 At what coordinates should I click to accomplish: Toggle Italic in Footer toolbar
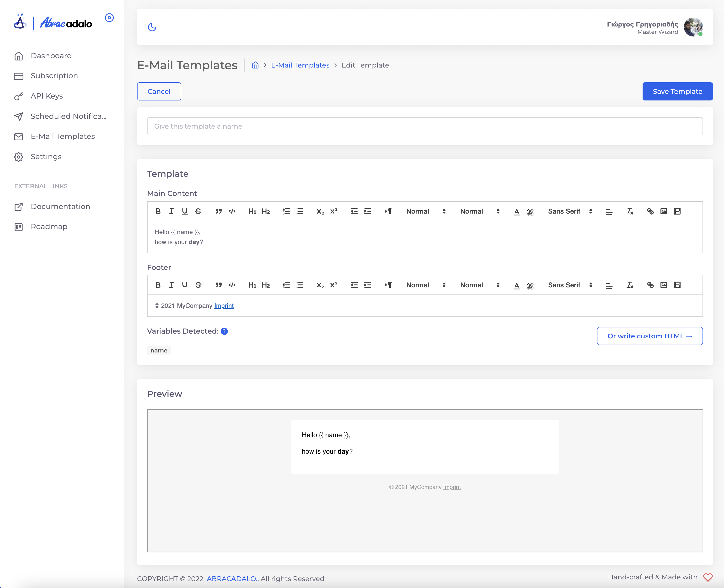pos(171,285)
